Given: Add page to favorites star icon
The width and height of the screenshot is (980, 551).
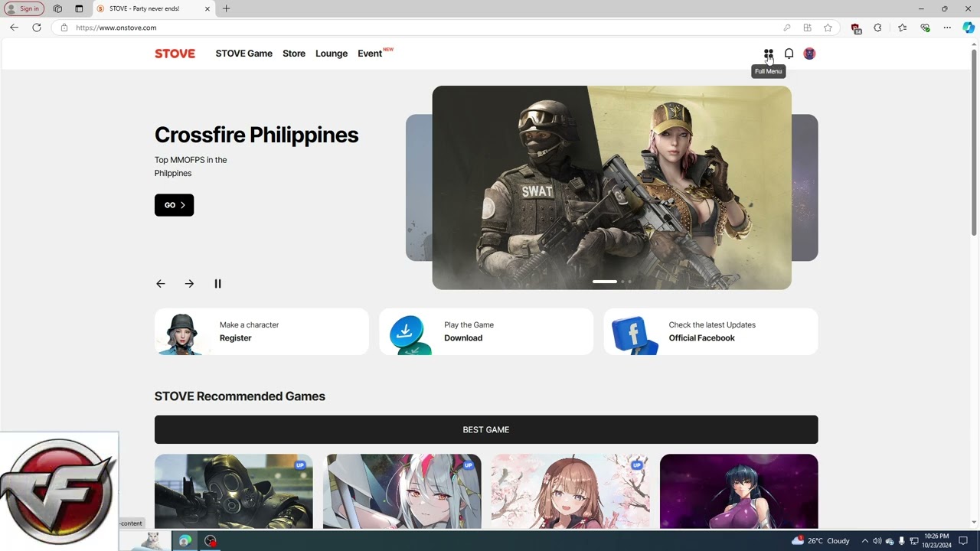Looking at the screenshot, I should 828,28.
